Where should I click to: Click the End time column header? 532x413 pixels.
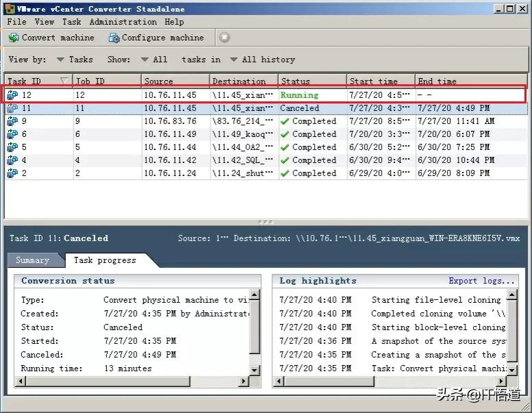(471, 81)
